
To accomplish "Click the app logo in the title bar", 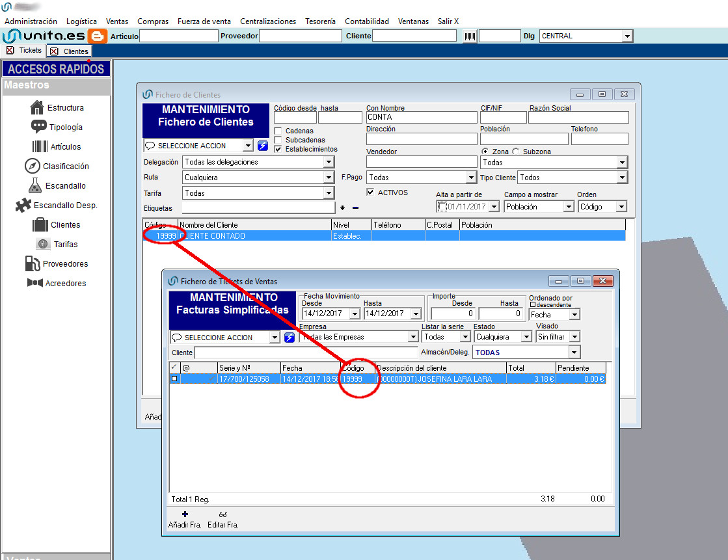I will 7,7.
